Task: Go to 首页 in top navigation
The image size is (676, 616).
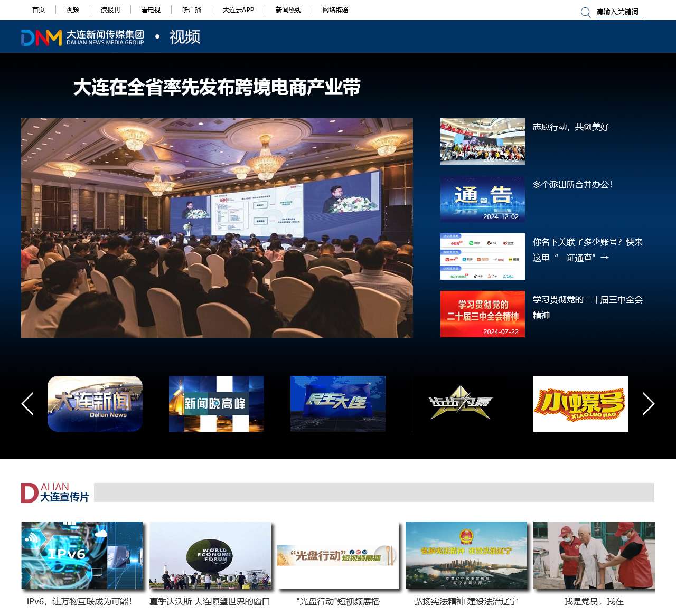Action: (x=39, y=10)
